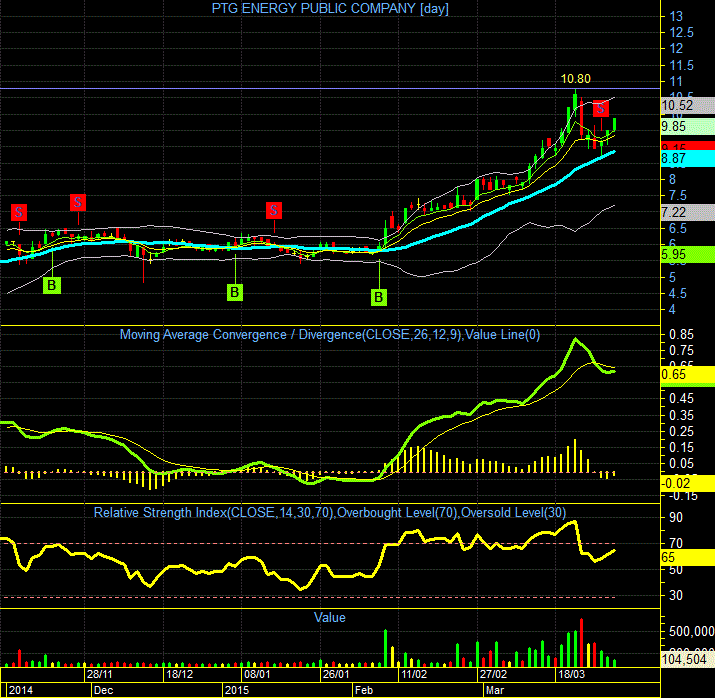Select the yellow 0.65 MACD value tag
Screen dimensions: 715x698
coord(688,374)
